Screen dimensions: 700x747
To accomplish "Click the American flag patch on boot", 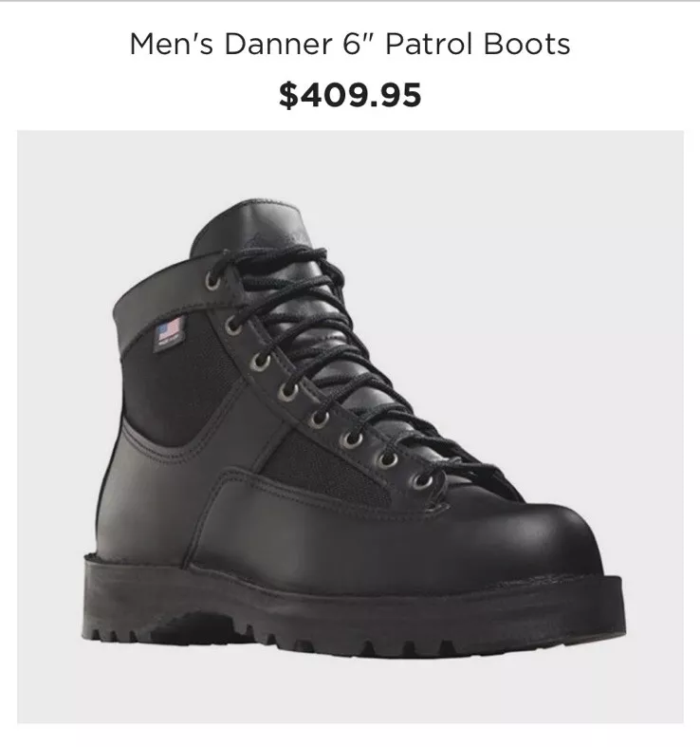I will [x=169, y=330].
